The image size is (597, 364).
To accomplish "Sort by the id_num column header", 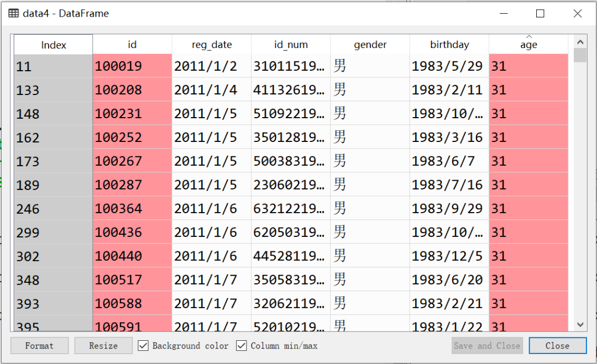I will 291,45.
